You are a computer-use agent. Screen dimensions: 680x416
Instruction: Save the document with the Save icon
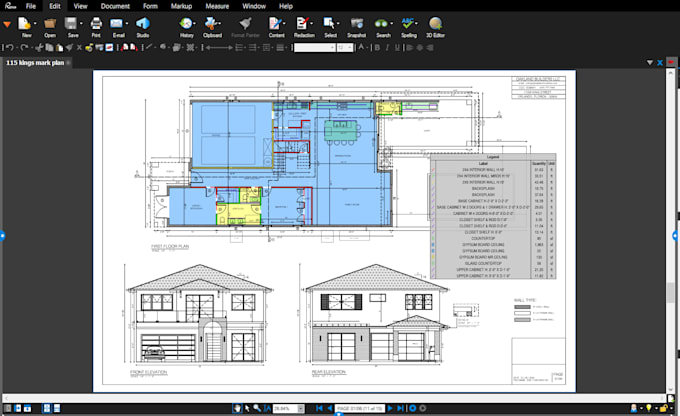click(71, 23)
